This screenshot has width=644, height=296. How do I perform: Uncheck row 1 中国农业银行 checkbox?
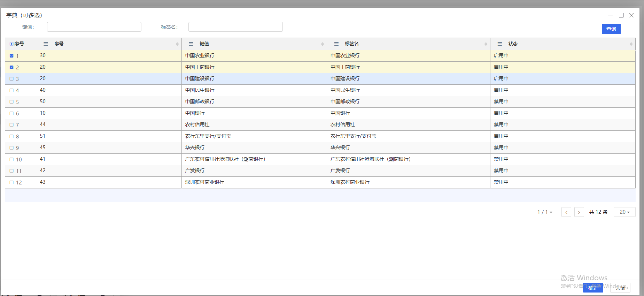(x=11, y=56)
